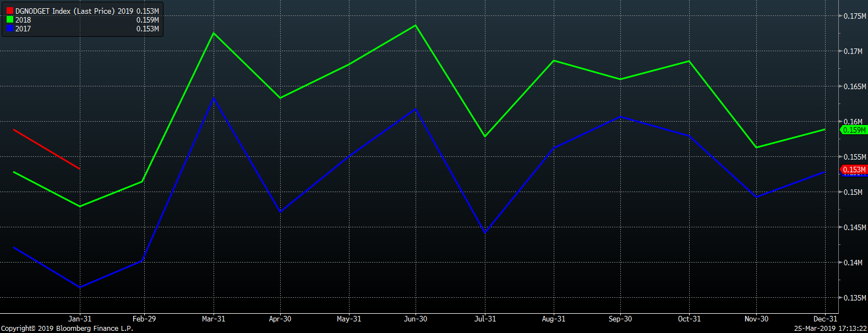Click the Dec-31 date on x-axis

[x=825, y=319]
